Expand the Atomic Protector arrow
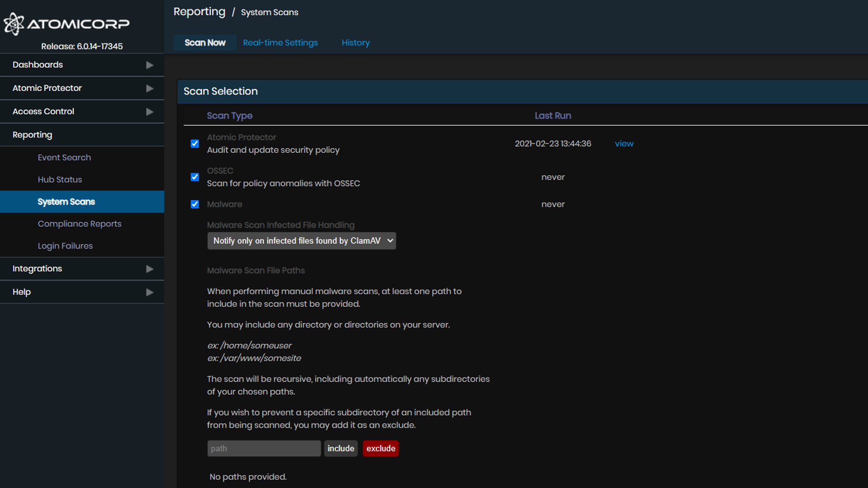This screenshot has height=488, width=868. (x=150, y=89)
